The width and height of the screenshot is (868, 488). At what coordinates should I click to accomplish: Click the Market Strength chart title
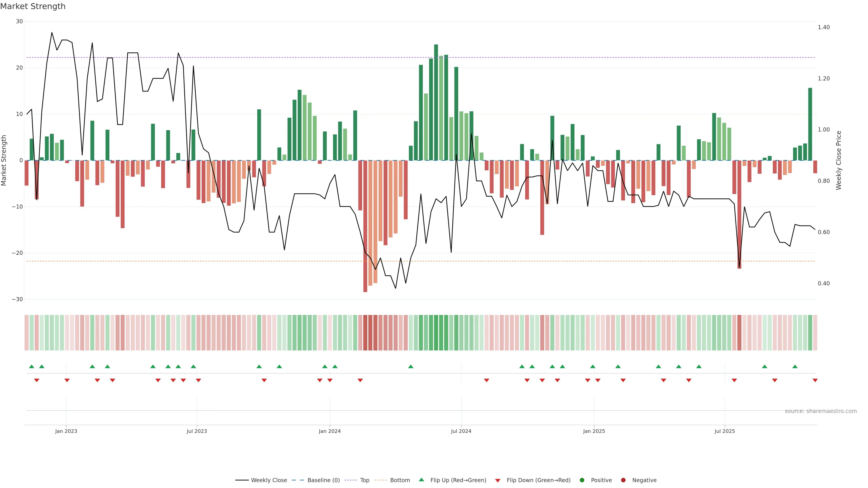(33, 6)
